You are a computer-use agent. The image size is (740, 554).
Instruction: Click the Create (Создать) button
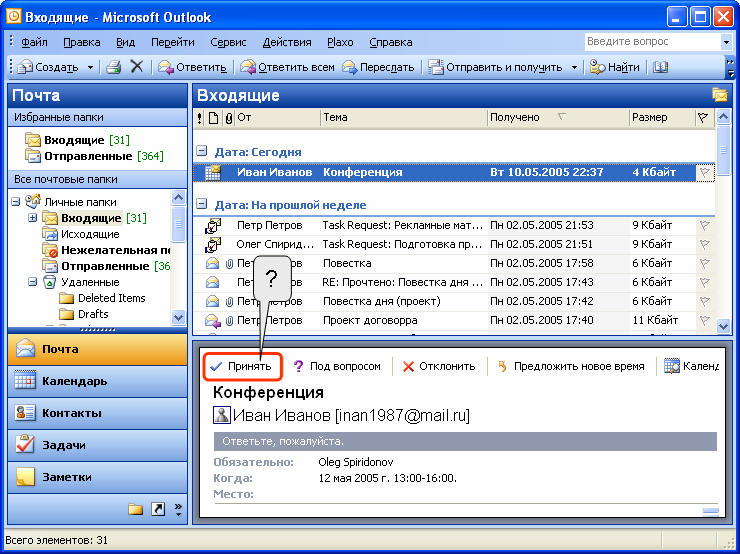pos(48,67)
